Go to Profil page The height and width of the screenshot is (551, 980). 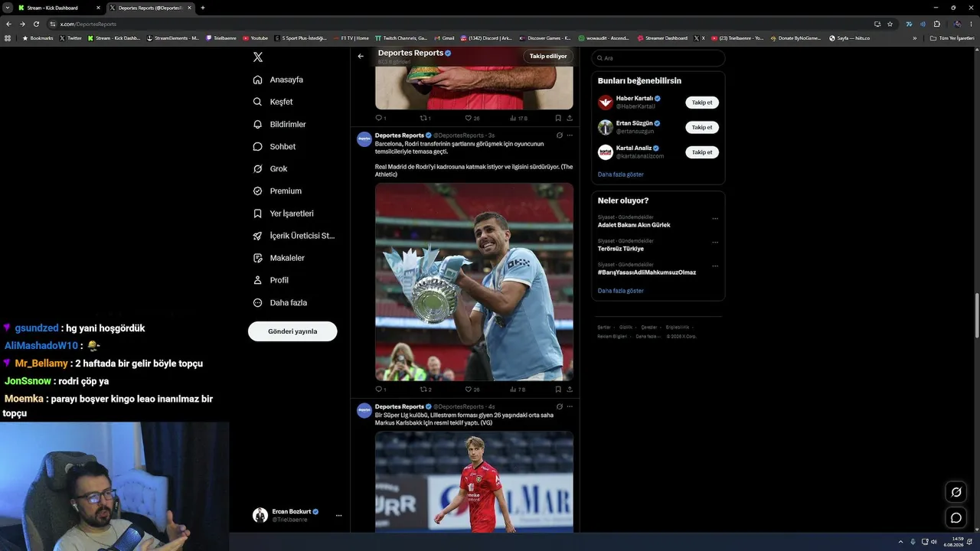tap(270, 280)
